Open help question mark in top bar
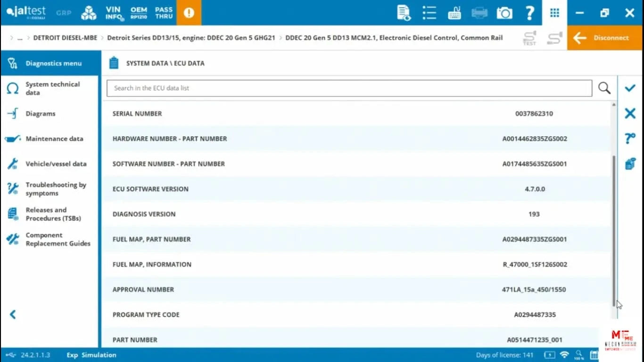This screenshot has height=362, width=644. point(529,13)
